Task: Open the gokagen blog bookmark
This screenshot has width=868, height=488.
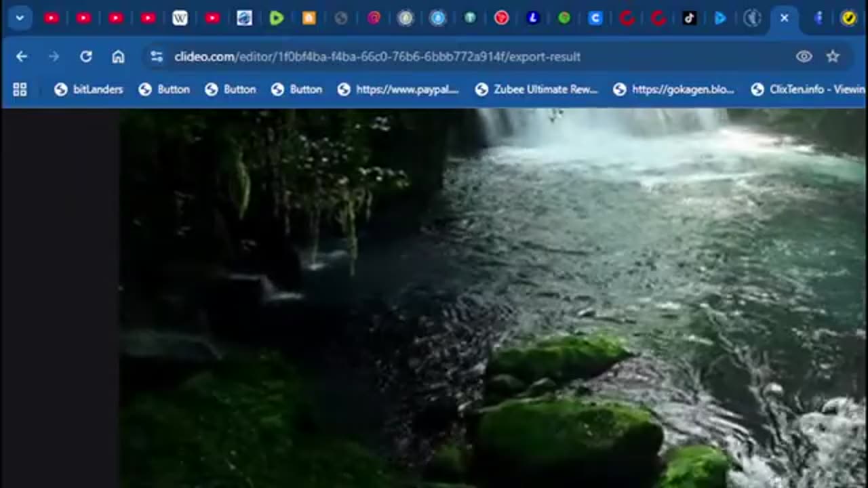Action: click(673, 89)
